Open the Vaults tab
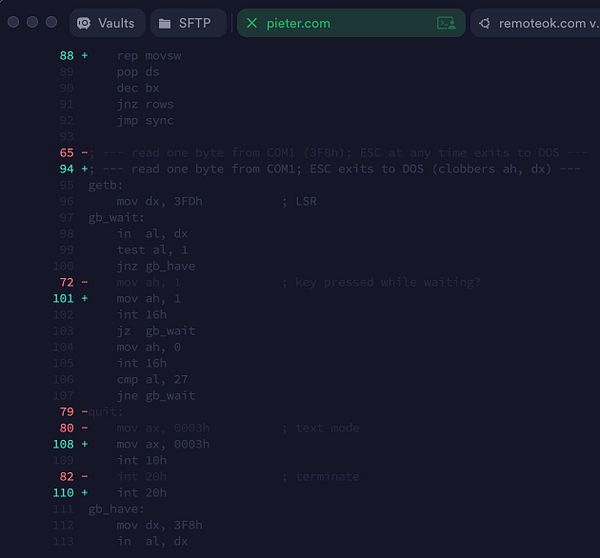This screenshot has width=600, height=558. click(107, 23)
